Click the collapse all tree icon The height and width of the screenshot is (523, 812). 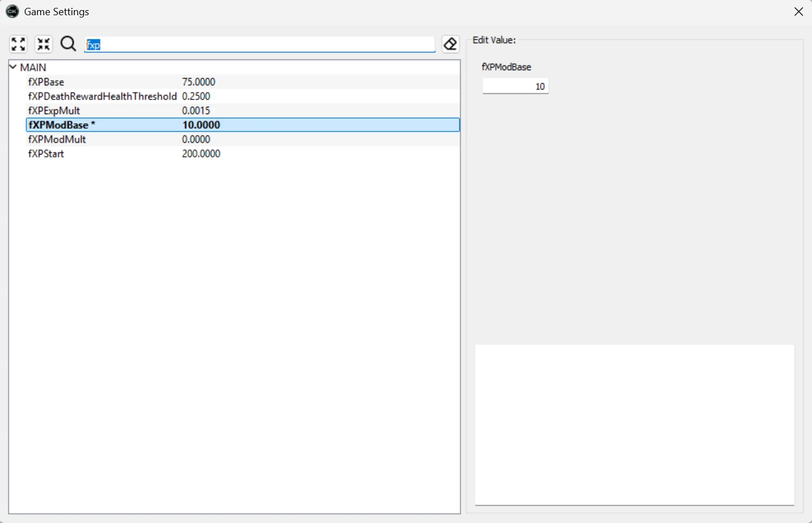[43, 44]
